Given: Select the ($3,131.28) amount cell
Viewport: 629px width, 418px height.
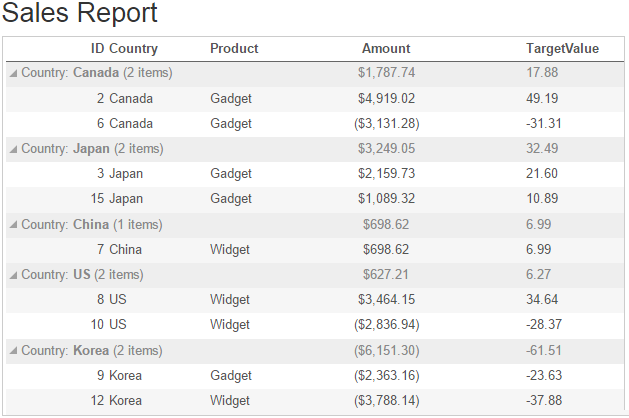Looking at the screenshot, I should click(386, 123).
